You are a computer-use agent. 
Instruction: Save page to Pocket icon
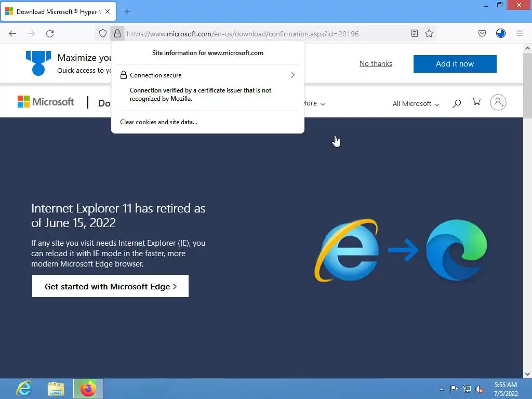tap(482, 33)
